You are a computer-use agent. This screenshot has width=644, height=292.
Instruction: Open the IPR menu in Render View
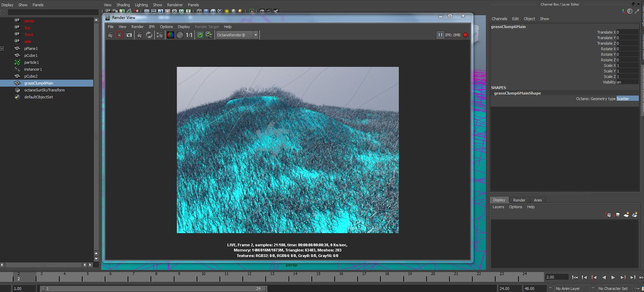point(152,27)
